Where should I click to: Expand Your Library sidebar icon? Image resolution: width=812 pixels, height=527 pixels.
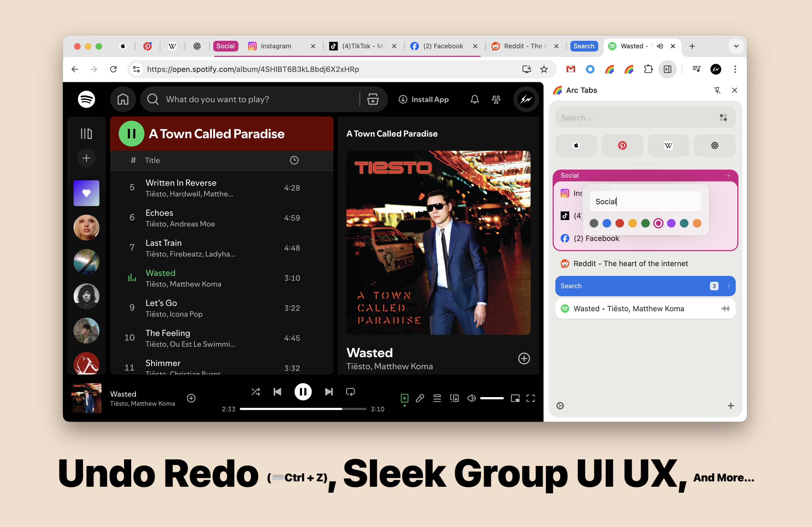86,134
